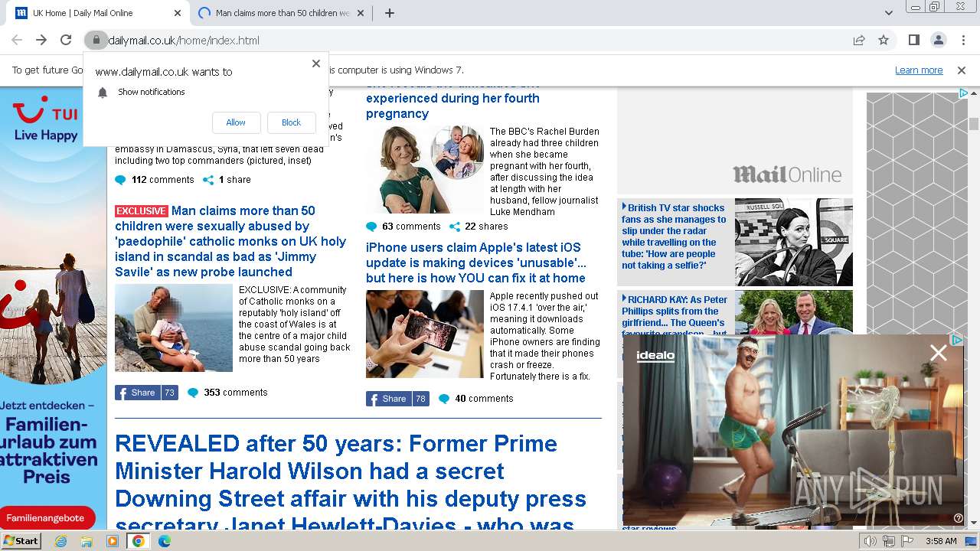Reload the Daily Mail page
The height and width of the screenshot is (551, 980).
[66, 40]
